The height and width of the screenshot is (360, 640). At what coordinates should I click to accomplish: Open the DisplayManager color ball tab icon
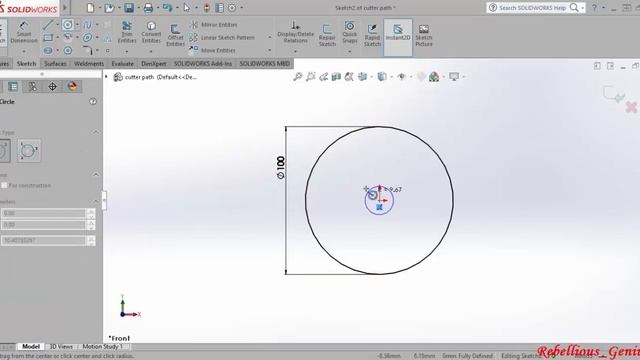tap(72, 86)
